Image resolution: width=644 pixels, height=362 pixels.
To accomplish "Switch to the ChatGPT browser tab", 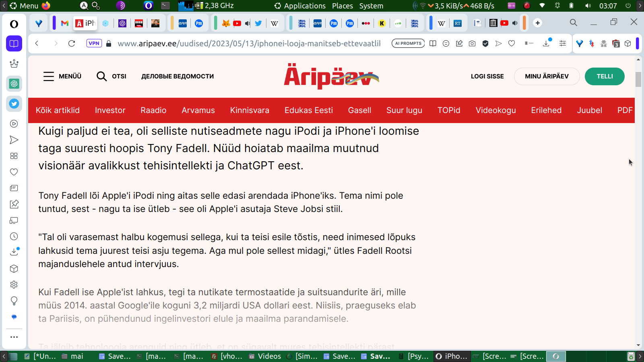I will [x=122, y=23].
